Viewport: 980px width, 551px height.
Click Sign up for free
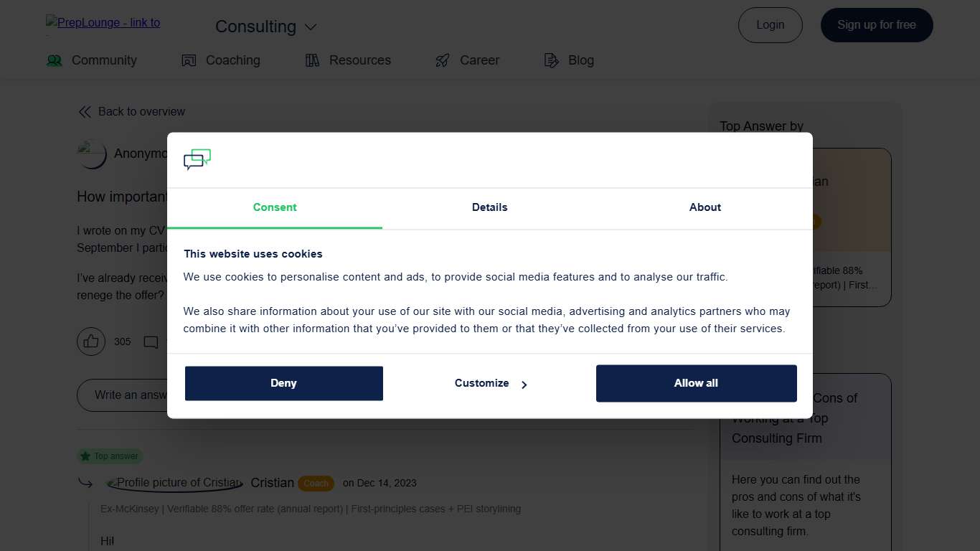[876, 25]
